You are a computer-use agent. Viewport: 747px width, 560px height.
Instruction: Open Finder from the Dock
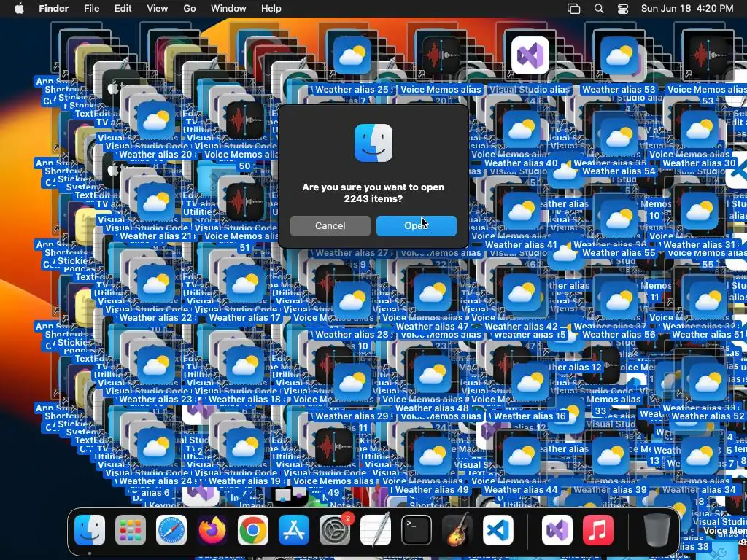coord(90,530)
